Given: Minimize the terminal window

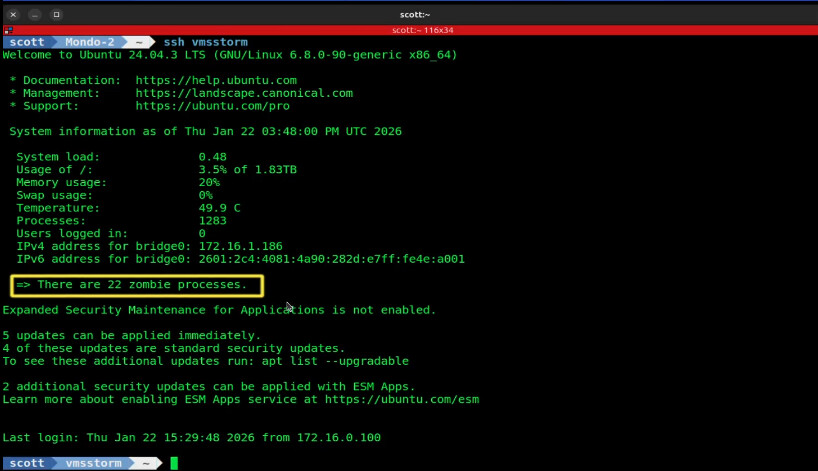Looking at the screenshot, I should [x=35, y=15].
